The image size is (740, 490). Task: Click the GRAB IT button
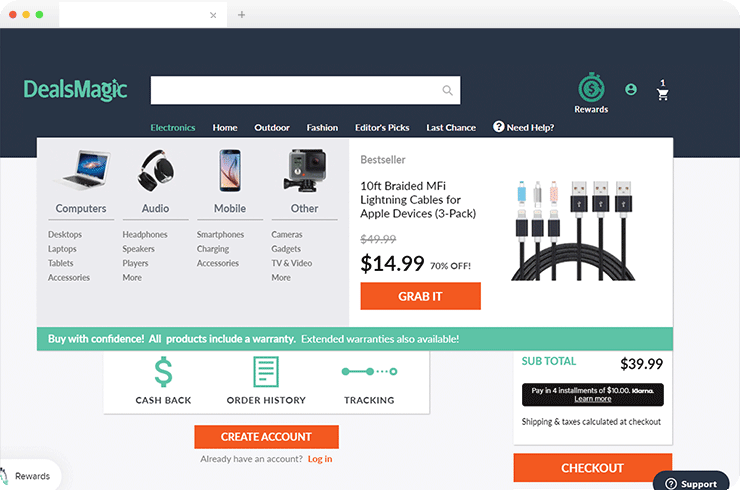pyautogui.click(x=420, y=296)
